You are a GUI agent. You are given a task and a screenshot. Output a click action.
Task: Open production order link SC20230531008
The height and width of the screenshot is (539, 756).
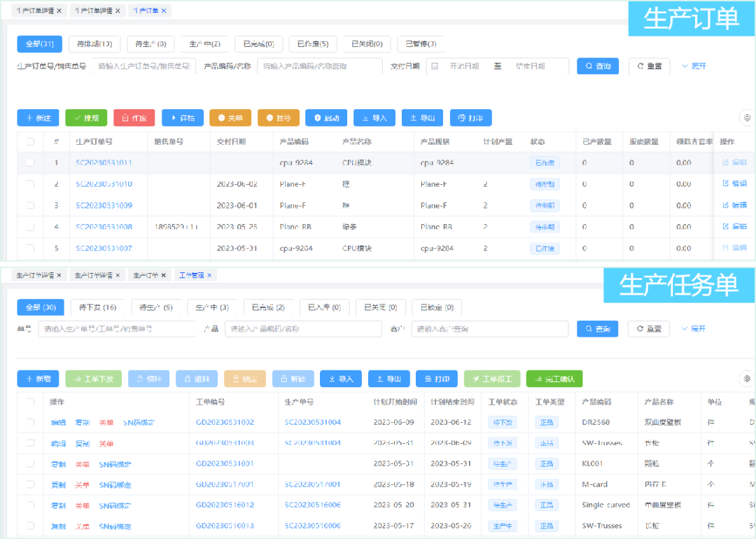click(x=104, y=227)
